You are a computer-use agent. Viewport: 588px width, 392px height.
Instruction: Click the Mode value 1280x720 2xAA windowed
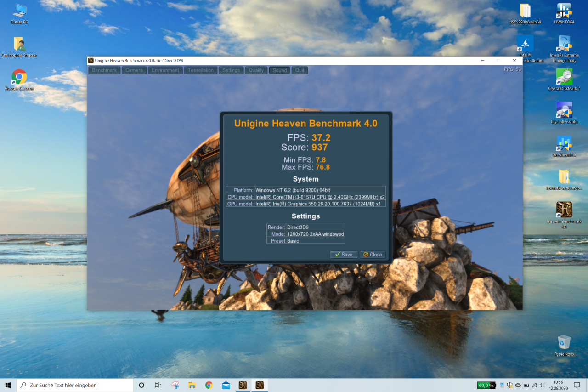[315, 234]
